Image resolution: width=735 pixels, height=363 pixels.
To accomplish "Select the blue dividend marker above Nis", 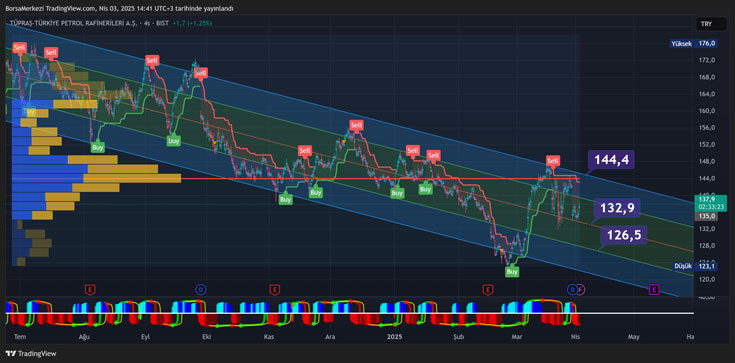I will tap(571, 290).
